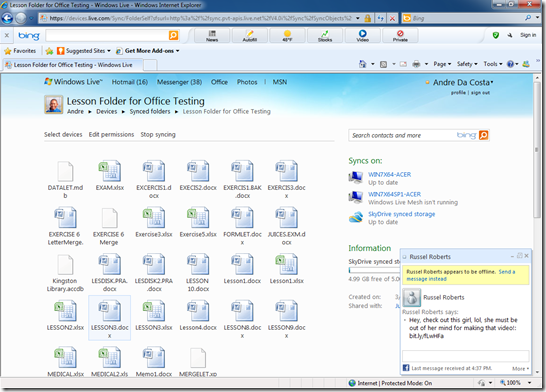Open the EXCERCIS1.docx document icon
546x392 pixels.
154,171
